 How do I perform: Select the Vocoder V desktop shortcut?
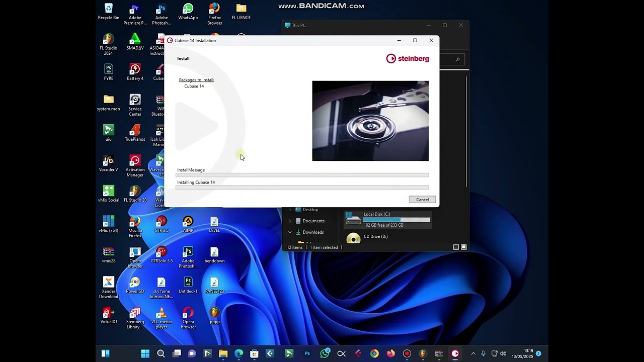109,164
